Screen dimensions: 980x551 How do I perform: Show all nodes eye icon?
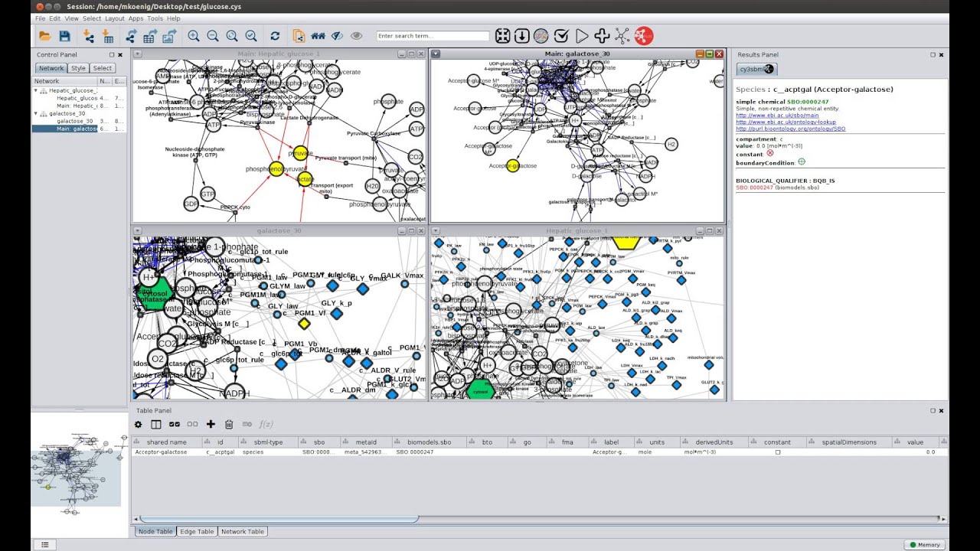coord(356,36)
